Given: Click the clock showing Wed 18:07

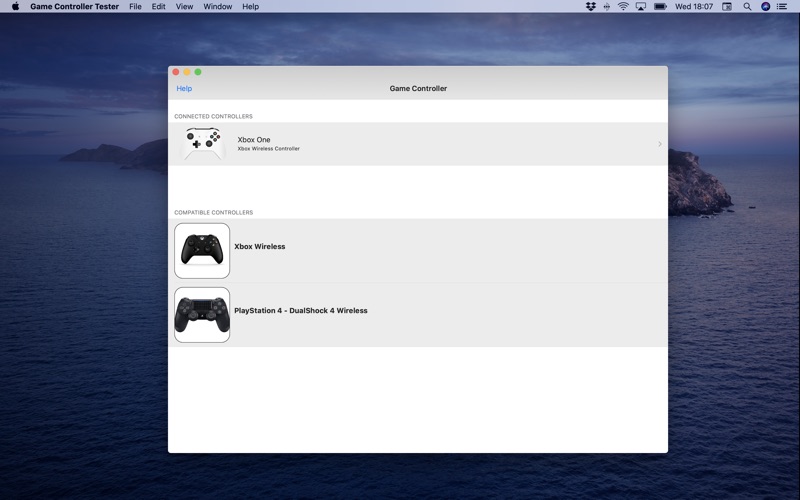Looking at the screenshot, I should (x=694, y=6).
